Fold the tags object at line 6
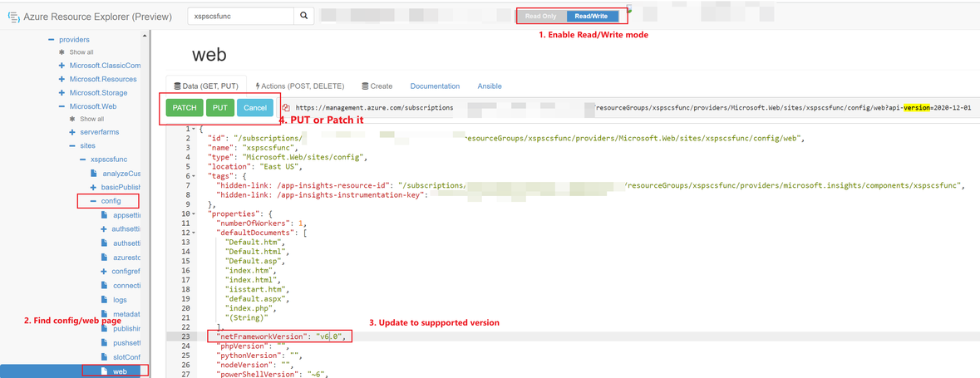Screen dimensions: 980x378 click(195, 177)
